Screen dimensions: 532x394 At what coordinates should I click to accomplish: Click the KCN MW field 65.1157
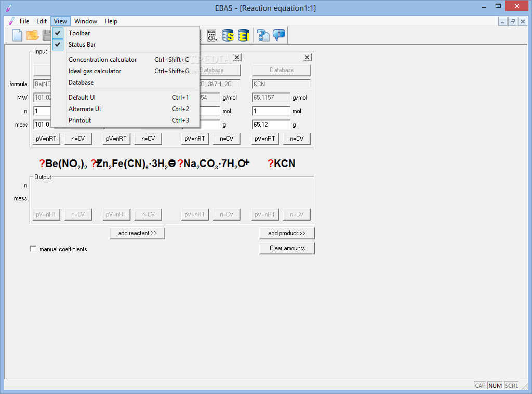tap(271, 97)
